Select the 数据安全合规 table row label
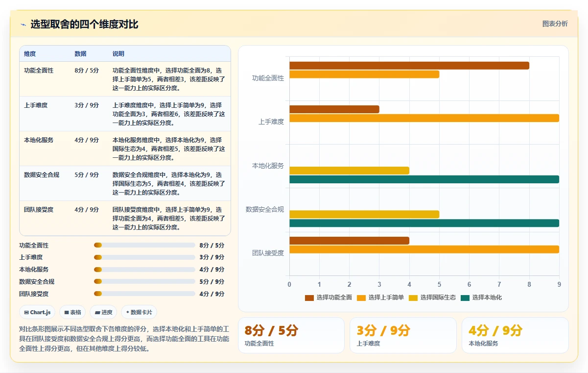The image size is (588, 373). pos(42,175)
